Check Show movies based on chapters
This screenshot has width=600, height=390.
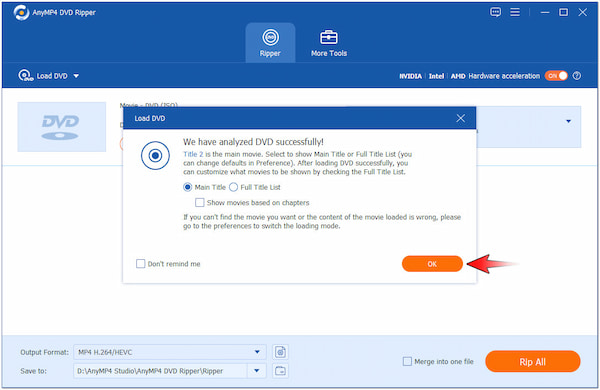tap(199, 202)
